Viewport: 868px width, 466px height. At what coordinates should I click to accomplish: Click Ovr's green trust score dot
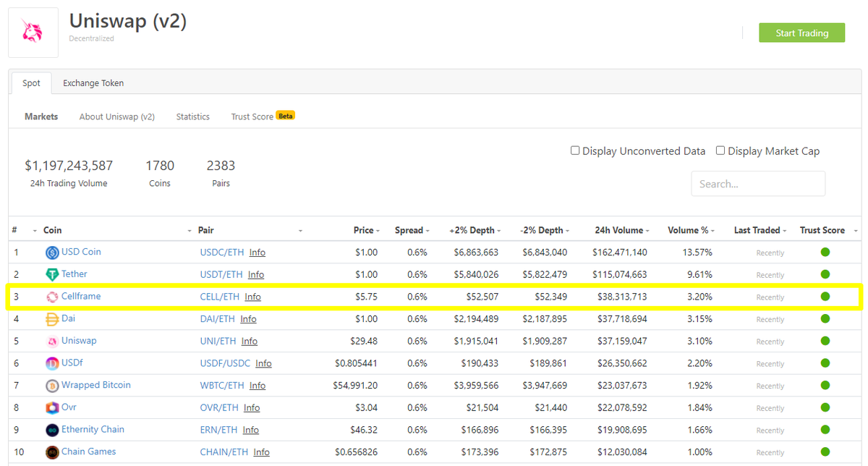pos(825,407)
